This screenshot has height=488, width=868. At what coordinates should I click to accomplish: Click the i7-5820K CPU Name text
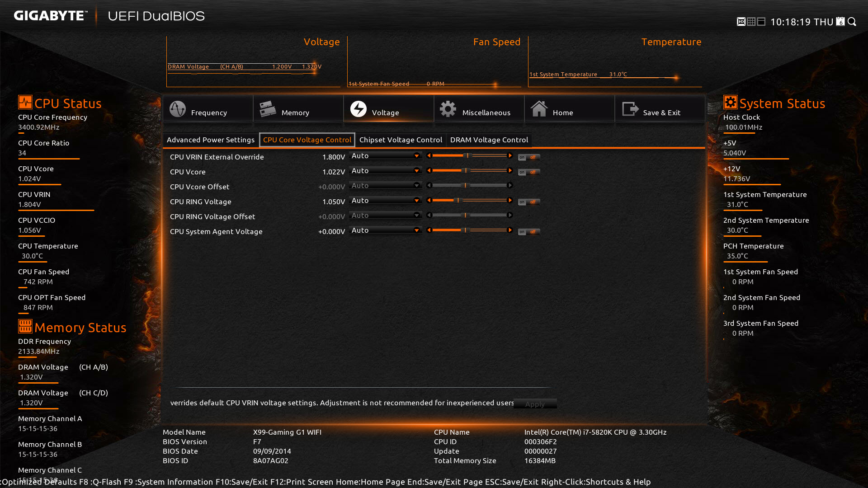tap(595, 432)
